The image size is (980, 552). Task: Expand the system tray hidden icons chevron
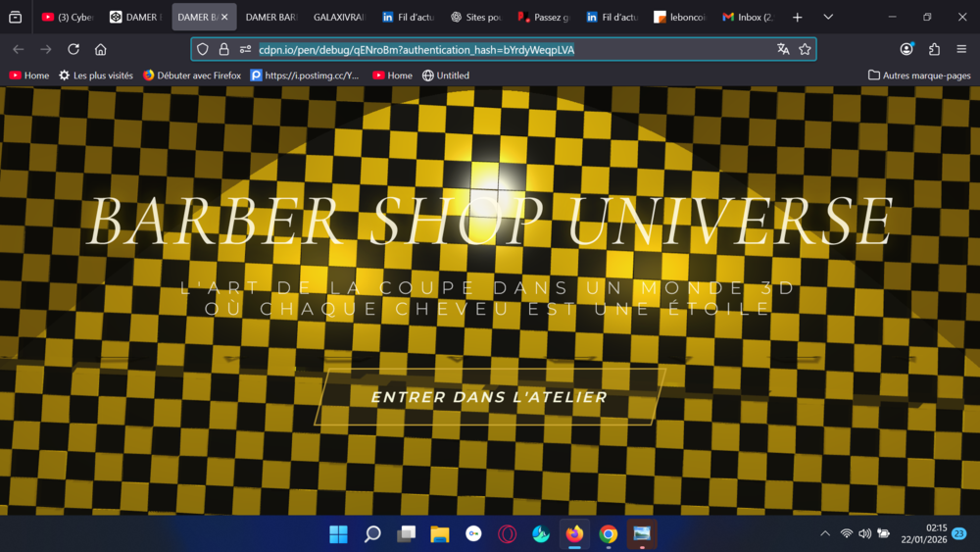pyautogui.click(x=824, y=533)
